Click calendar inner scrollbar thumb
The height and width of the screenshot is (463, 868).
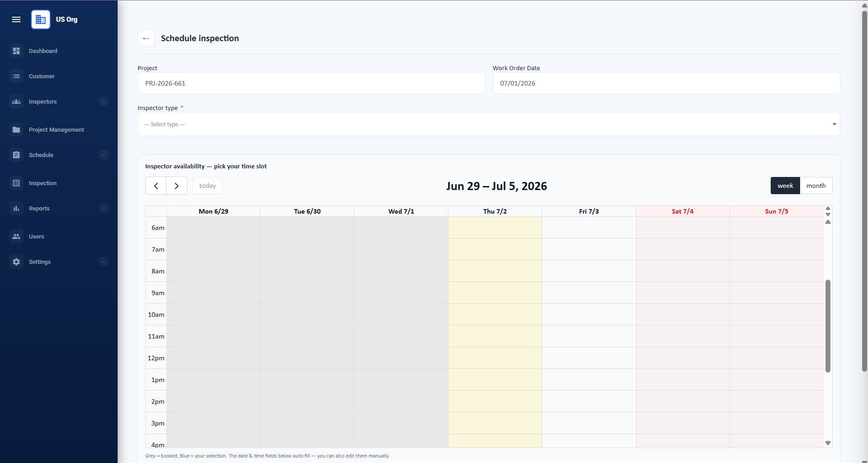(x=828, y=326)
